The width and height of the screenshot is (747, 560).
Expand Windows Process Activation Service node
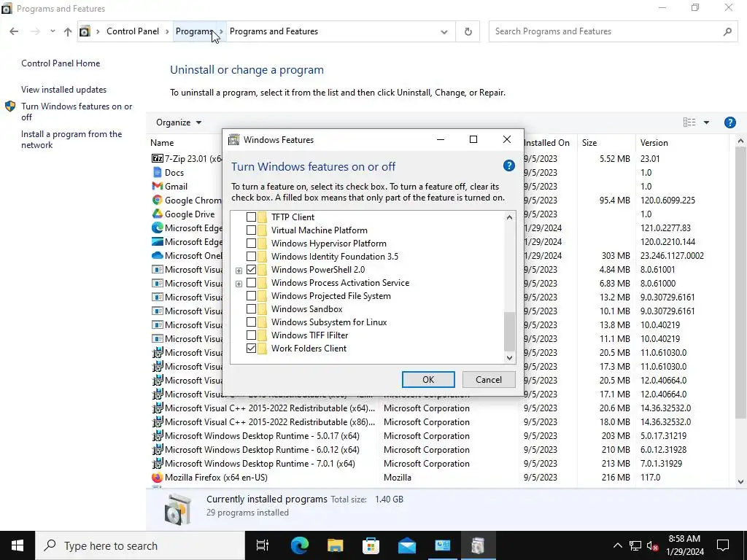[x=239, y=284]
